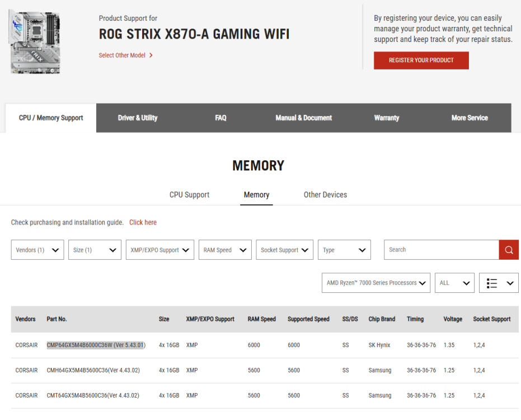The image size is (521, 420).
Task: Change AMD Ryzen 7000 Series Processors selection
Action: click(376, 283)
